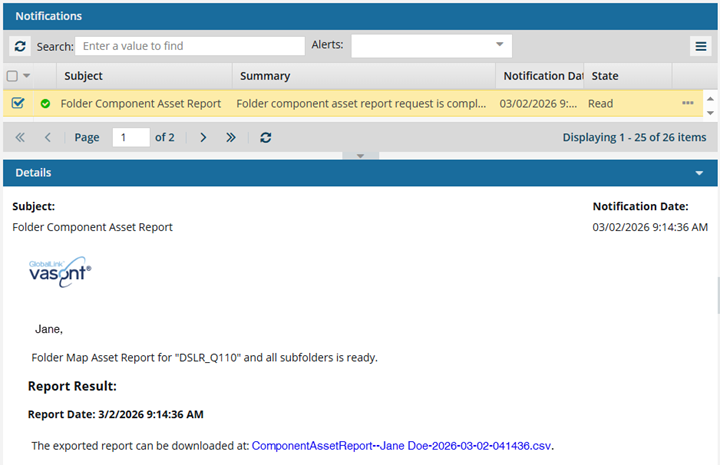Collapse the Details panel
The image size is (720, 465).
click(699, 173)
